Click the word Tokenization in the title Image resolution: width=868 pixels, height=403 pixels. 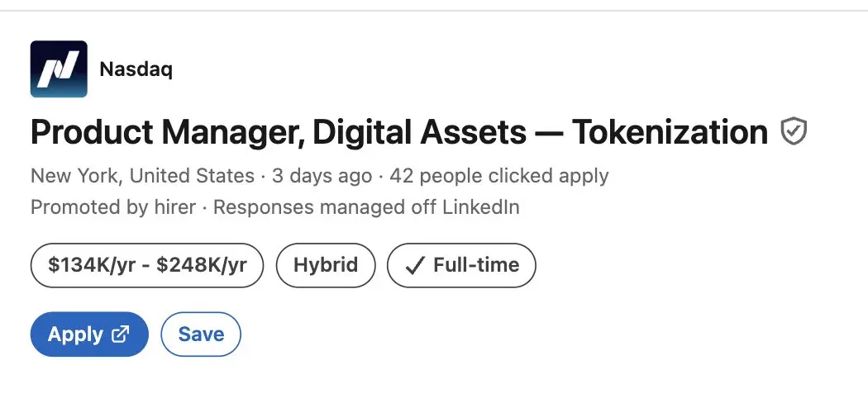click(670, 132)
